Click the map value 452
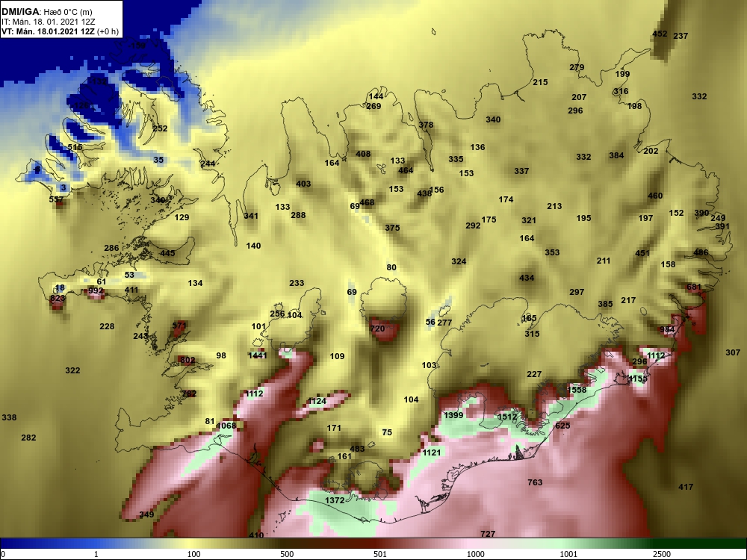 [660, 34]
